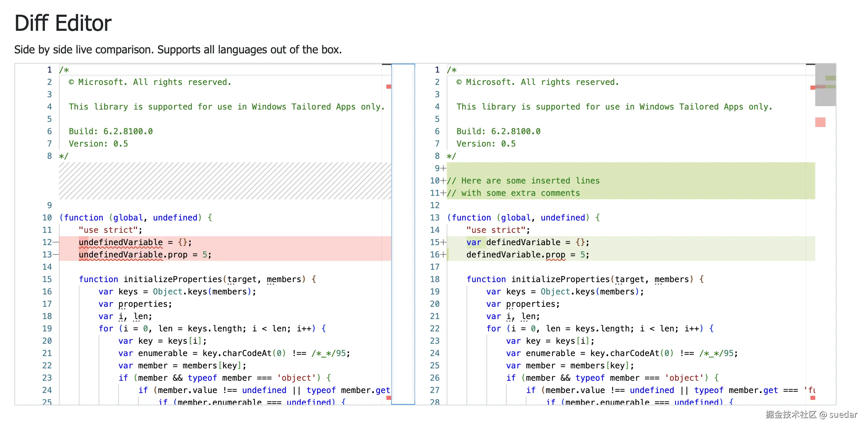Image resolution: width=868 pixels, height=430 pixels.
Task: Click the plus marker on right line 15
Action: (x=443, y=242)
